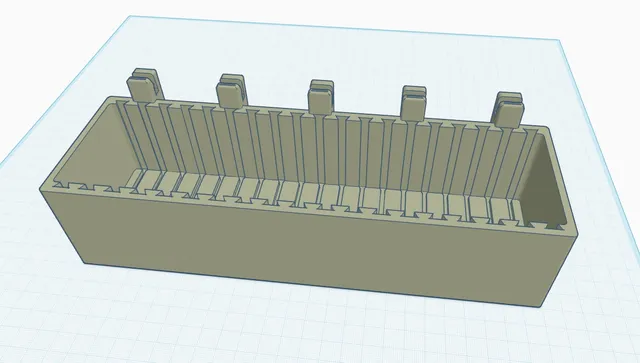640x363 pixels.
Task: Select the fourth clip tab from the left
Action: coord(413,103)
